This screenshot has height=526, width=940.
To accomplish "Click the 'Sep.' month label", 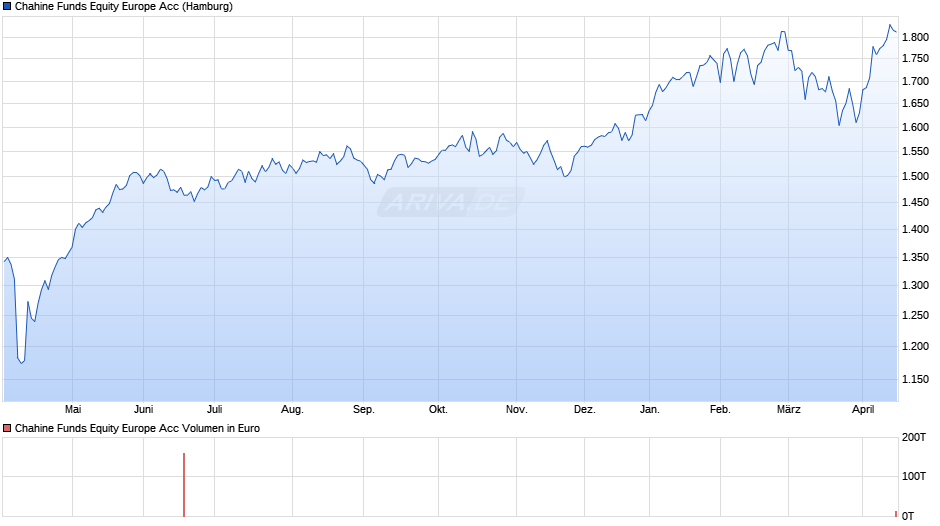I will 364,410.
